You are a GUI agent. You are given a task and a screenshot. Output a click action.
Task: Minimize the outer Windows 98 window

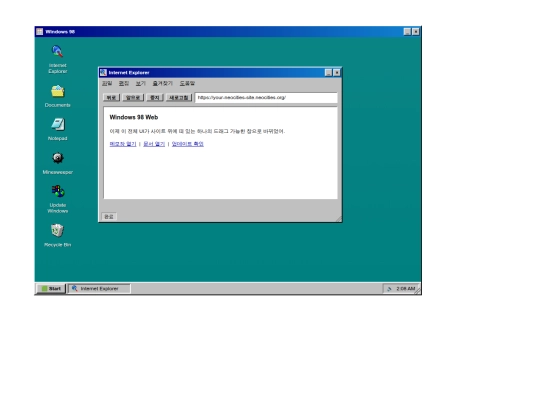407,32
